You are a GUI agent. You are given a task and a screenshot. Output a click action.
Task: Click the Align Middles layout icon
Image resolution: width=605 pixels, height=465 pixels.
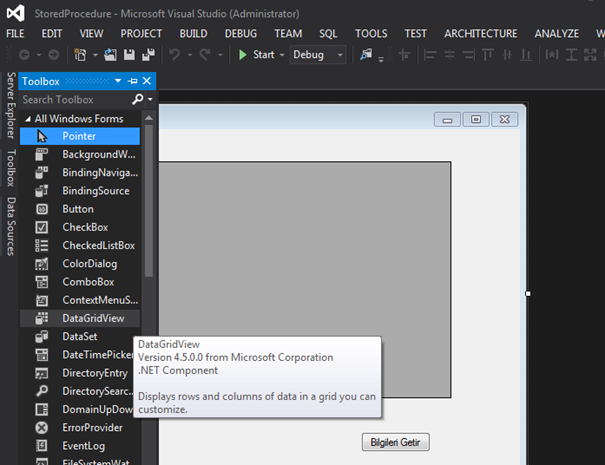[507, 55]
